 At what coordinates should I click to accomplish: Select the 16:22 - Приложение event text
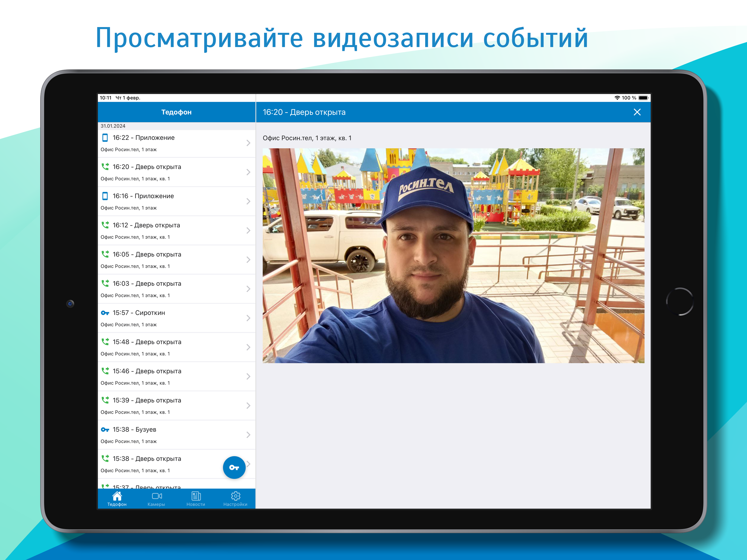click(144, 138)
